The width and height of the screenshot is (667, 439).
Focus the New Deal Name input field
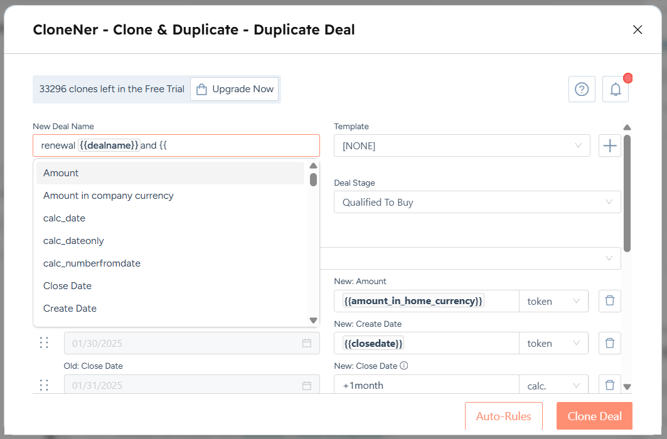(x=176, y=145)
